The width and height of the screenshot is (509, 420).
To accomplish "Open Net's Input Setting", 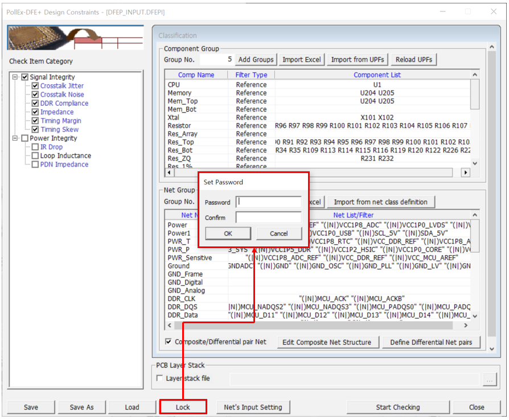I will [253, 407].
